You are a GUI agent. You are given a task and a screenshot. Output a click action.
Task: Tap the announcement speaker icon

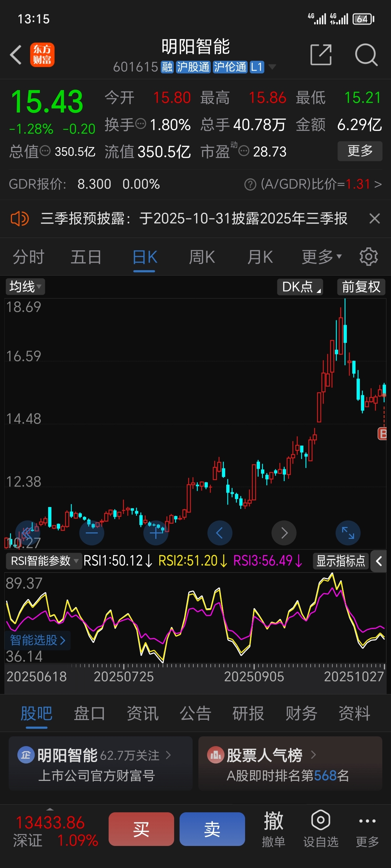[x=20, y=219]
